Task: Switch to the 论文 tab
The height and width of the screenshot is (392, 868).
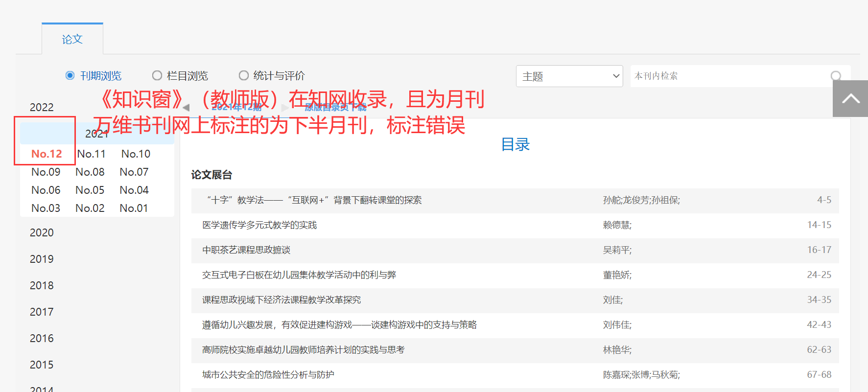Action: (72, 39)
